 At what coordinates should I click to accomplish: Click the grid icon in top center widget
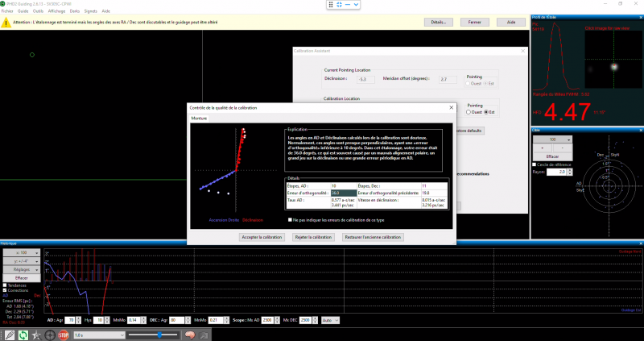(331, 5)
